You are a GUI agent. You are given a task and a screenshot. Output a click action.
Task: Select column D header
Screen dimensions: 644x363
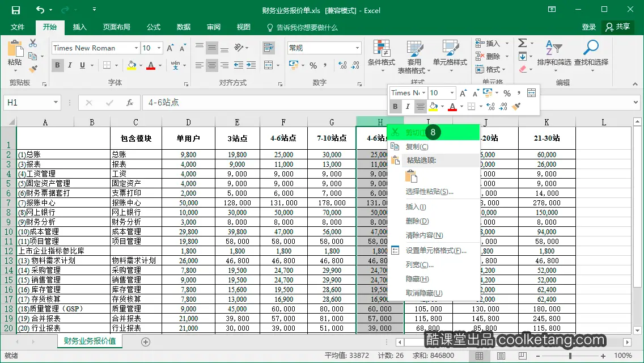pyautogui.click(x=188, y=122)
